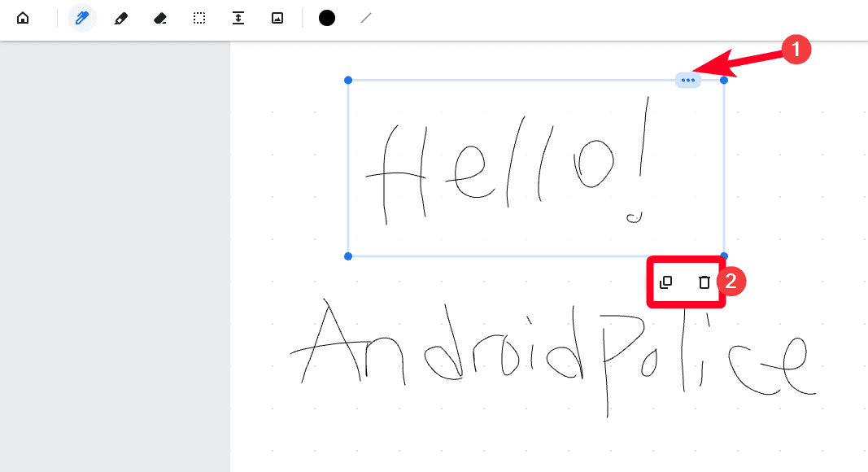Image resolution: width=868 pixels, height=472 pixels.
Task: Open the stroke width selector
Action: click(365, 17)
